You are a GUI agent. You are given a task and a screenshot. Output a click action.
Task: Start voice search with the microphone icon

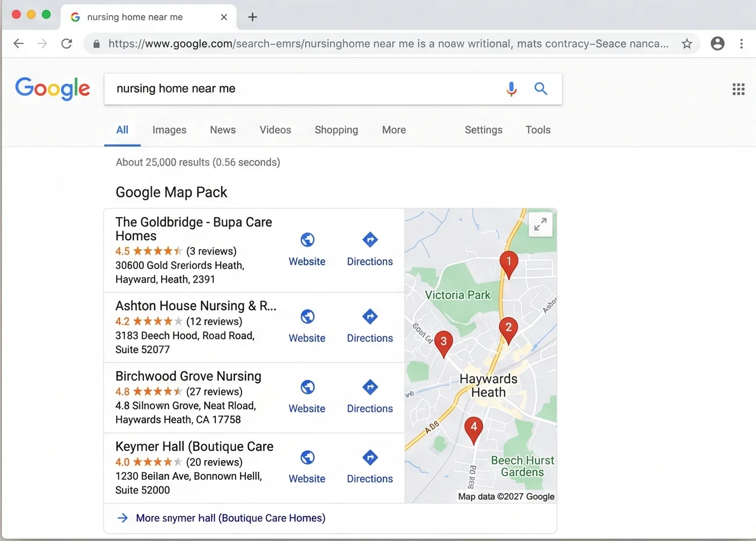click(511, 89)
